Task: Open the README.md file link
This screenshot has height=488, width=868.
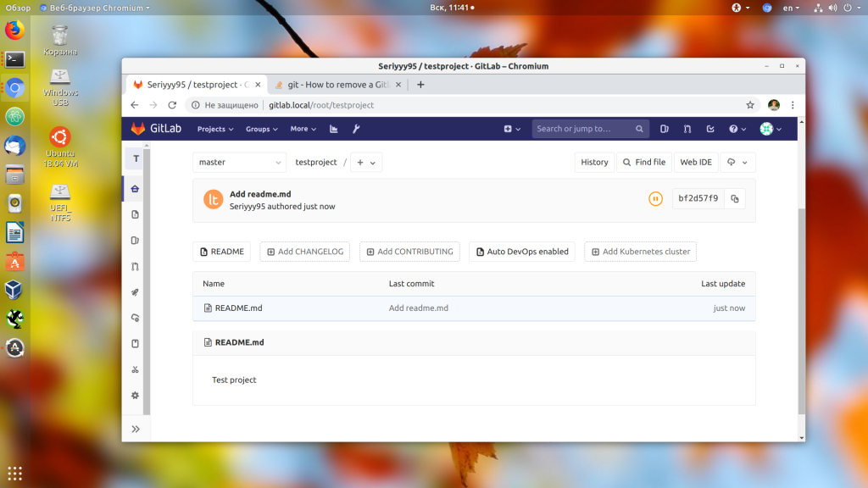Action: coord(238,308)
